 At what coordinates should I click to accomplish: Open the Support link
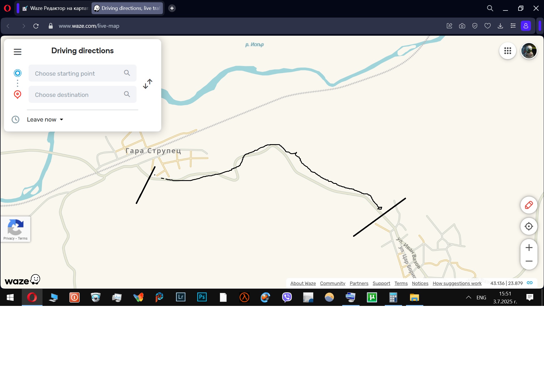click(x=381, y=283)
